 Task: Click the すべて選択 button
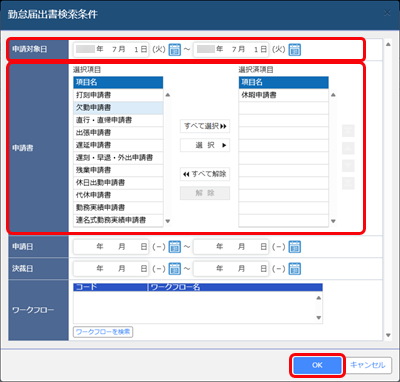(x=205, y=126)
